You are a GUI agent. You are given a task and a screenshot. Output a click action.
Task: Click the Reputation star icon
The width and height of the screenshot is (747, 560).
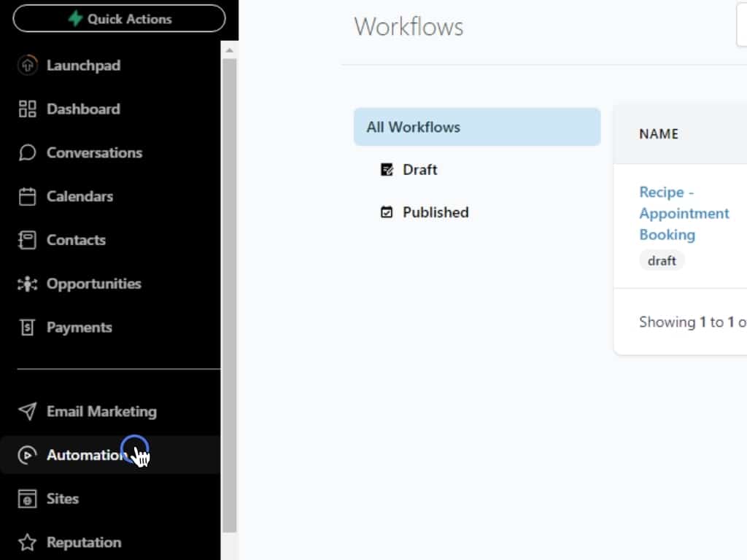coord(27,542)
